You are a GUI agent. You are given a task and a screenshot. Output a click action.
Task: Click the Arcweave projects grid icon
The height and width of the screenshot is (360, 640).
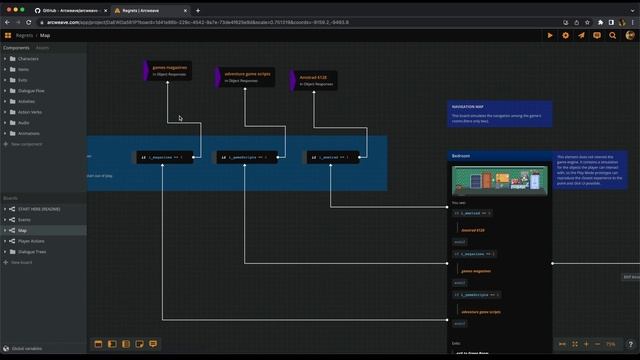[8, 36]
